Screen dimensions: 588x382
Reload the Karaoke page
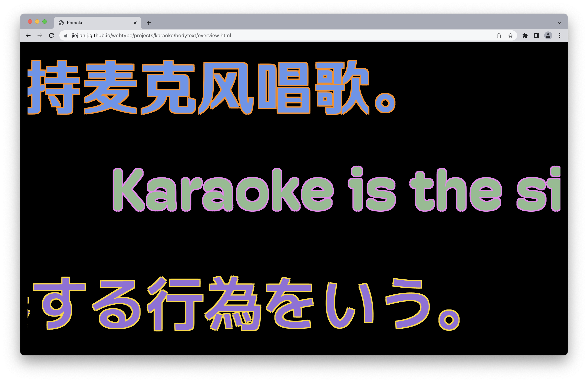tap(51, 35)
